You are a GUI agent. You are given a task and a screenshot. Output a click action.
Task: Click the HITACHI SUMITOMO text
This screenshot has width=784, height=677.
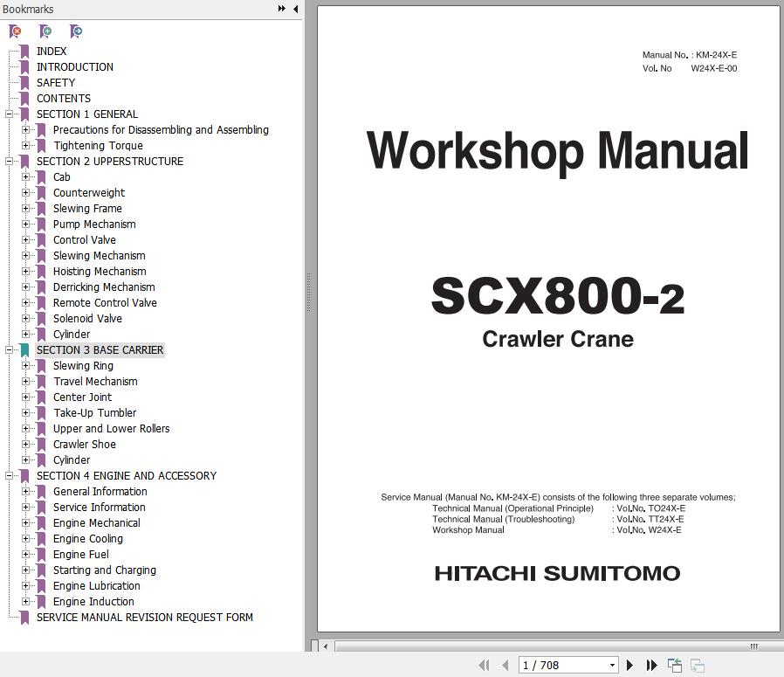pos(558,573)
